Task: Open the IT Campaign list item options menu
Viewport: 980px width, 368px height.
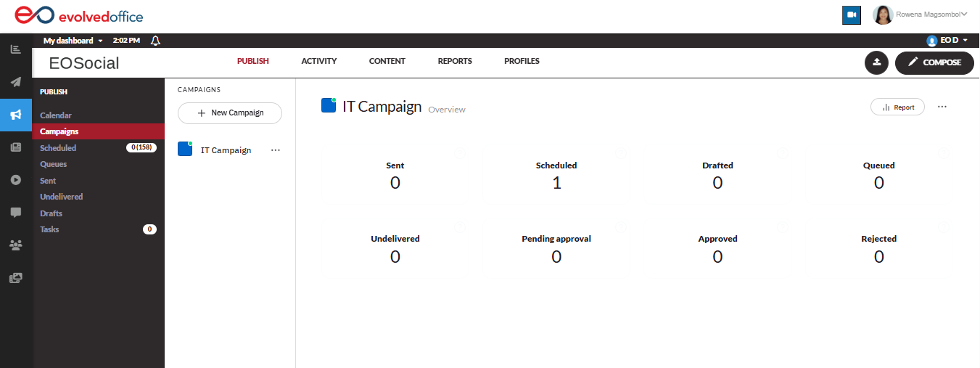Action: click(275, 150)
